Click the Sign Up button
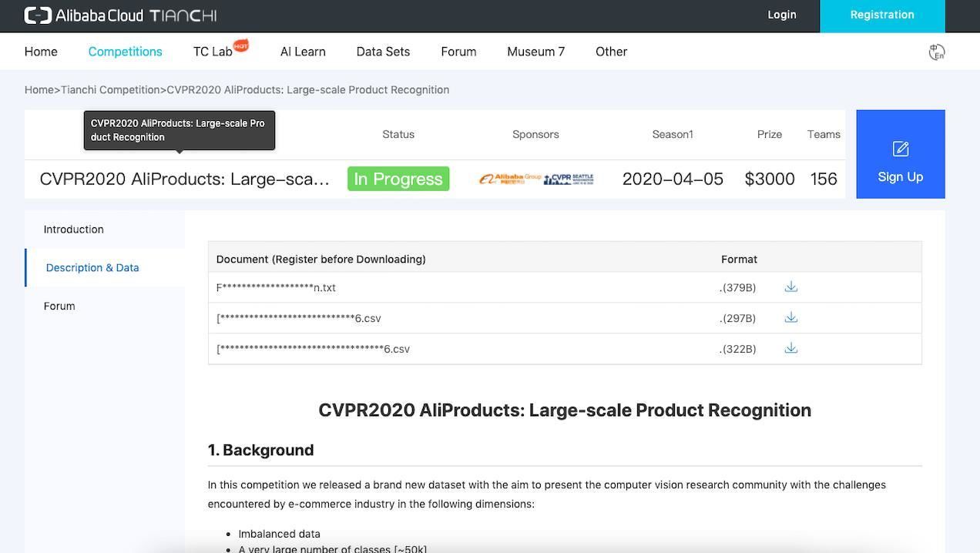Image resolution: width=980 pixels, height=553 pixels. pos(901,154)
